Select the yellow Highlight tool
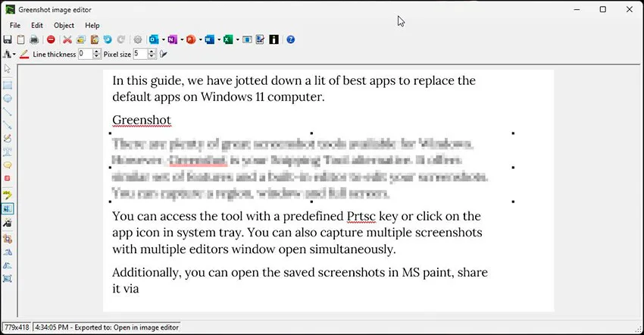 coord(8,195)
